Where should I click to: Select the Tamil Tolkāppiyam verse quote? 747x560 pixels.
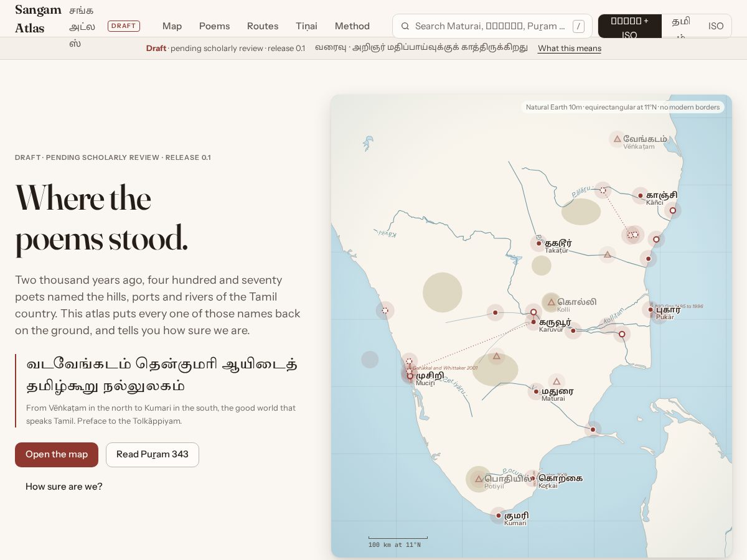pos(162,375)
